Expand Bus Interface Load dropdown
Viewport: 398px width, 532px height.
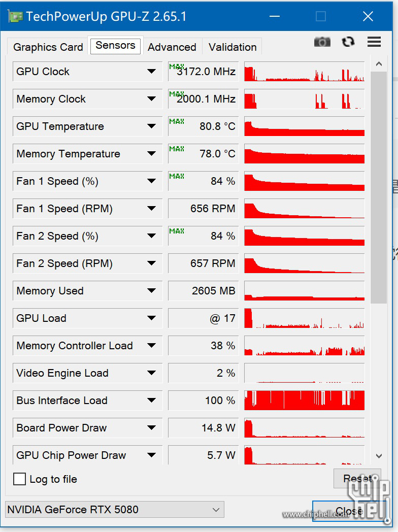click(151, 401)
